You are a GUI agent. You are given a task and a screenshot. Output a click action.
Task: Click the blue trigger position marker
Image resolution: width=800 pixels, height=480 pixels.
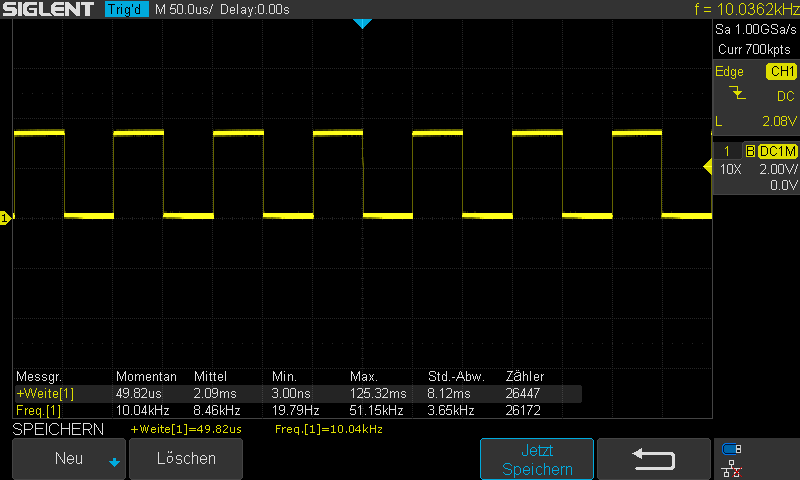[x=362, y=23]
